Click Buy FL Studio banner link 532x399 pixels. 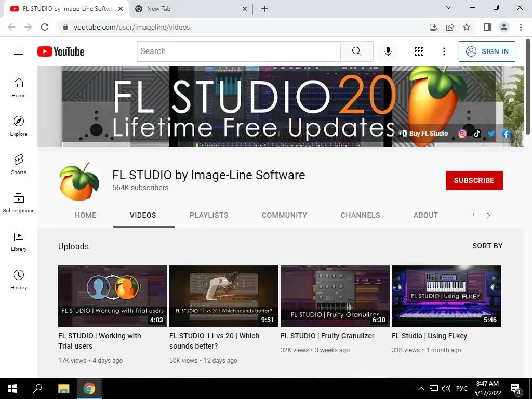[x=423, y=134]
